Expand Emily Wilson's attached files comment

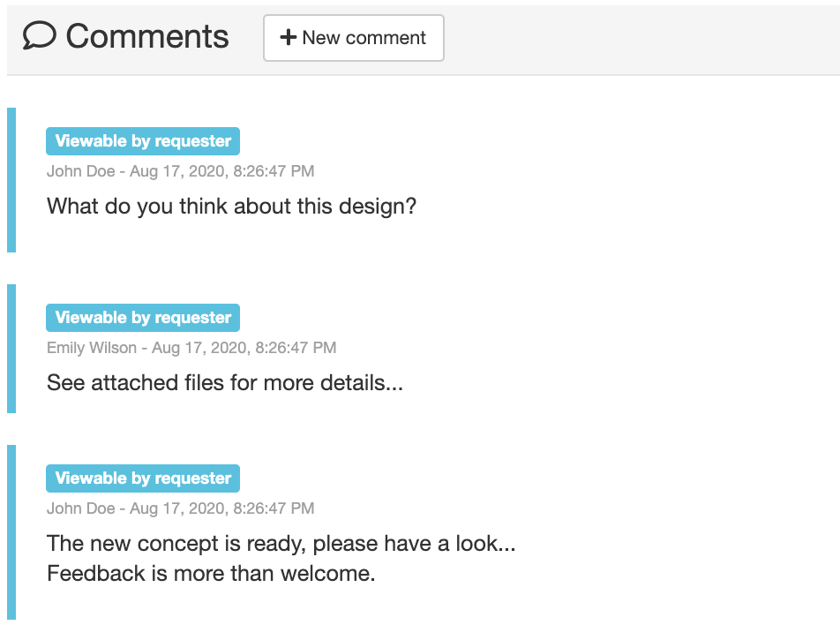pyautogui.click(x=225, y=382)
